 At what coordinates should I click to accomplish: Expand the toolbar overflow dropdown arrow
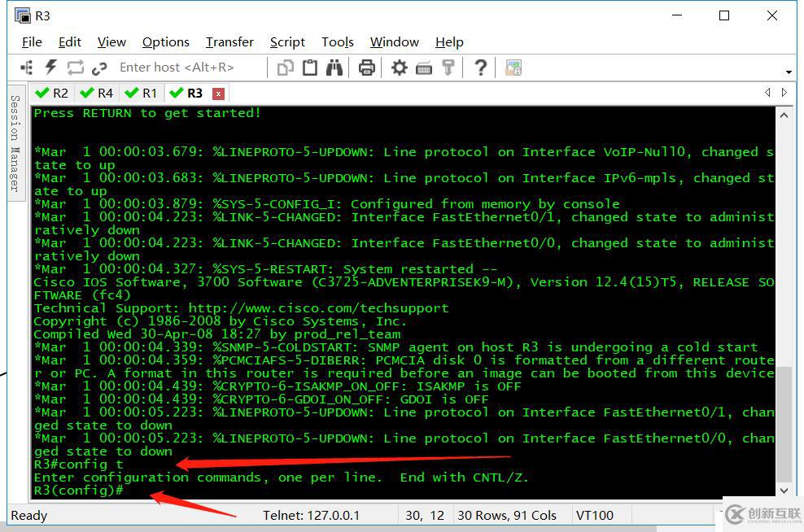(x=789, y=72)
